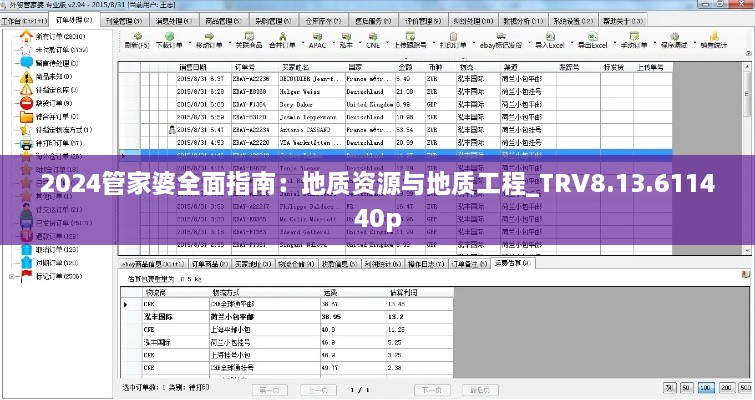This screenshot has height=400, width=755.
Task: Open dropdown arrow next to 合并订单
Action: point(302,41)
